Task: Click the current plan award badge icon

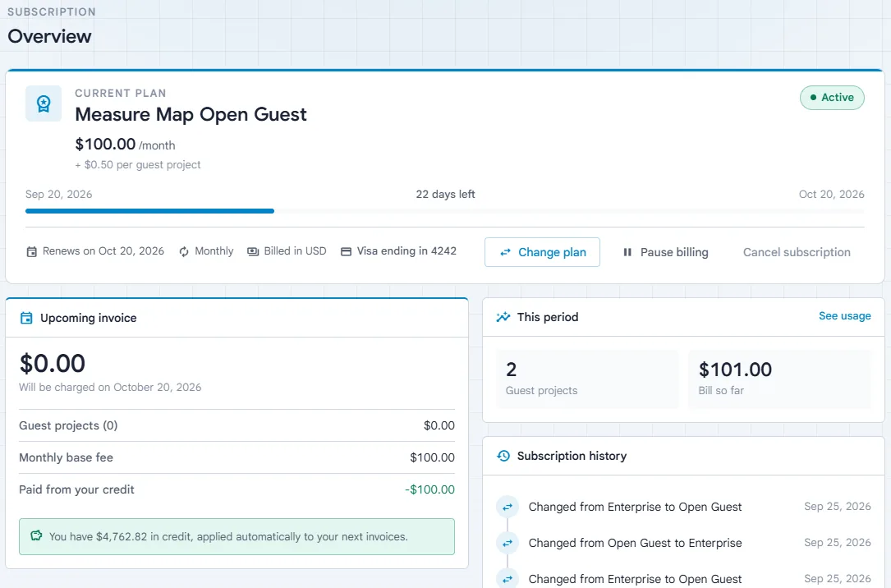Action: 44,103
